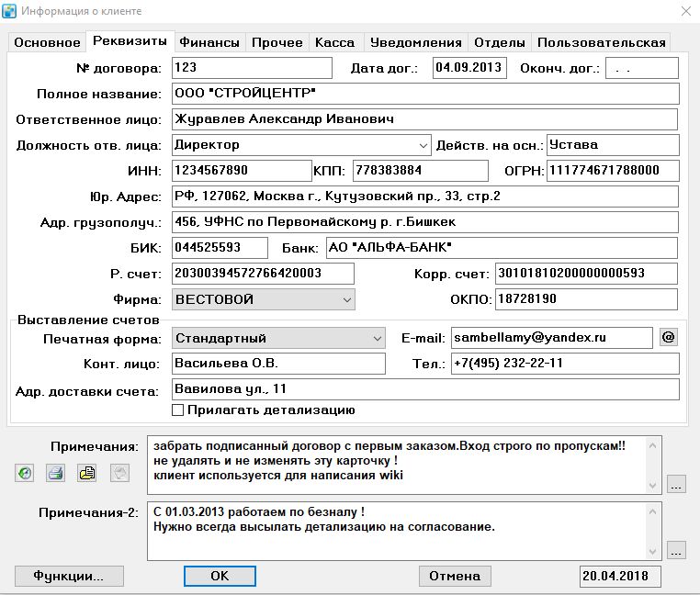Click the Р. счет field
Image resolution: width=700 pixels, height=595 pixels.
click(x=263, y=274)
